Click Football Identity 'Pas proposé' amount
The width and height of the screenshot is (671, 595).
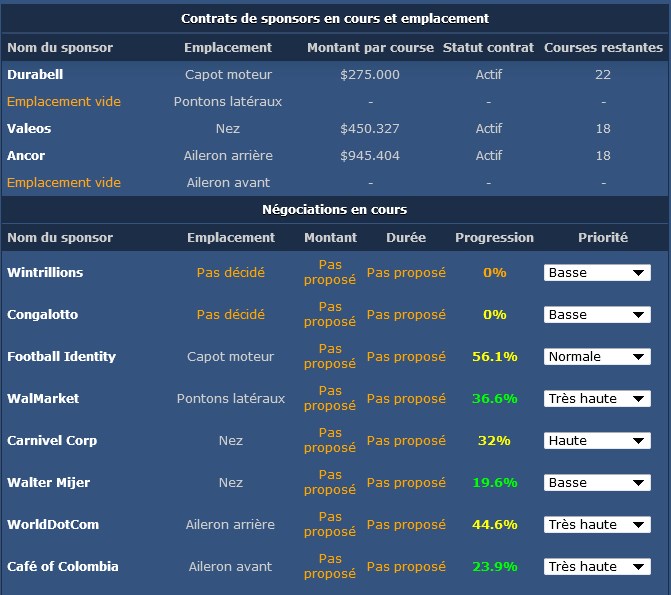[330, 357]
